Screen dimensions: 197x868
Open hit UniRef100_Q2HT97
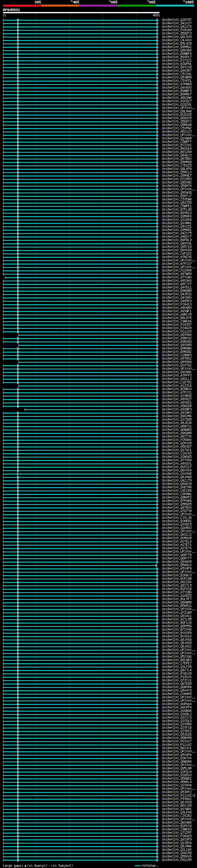point(176,20)
